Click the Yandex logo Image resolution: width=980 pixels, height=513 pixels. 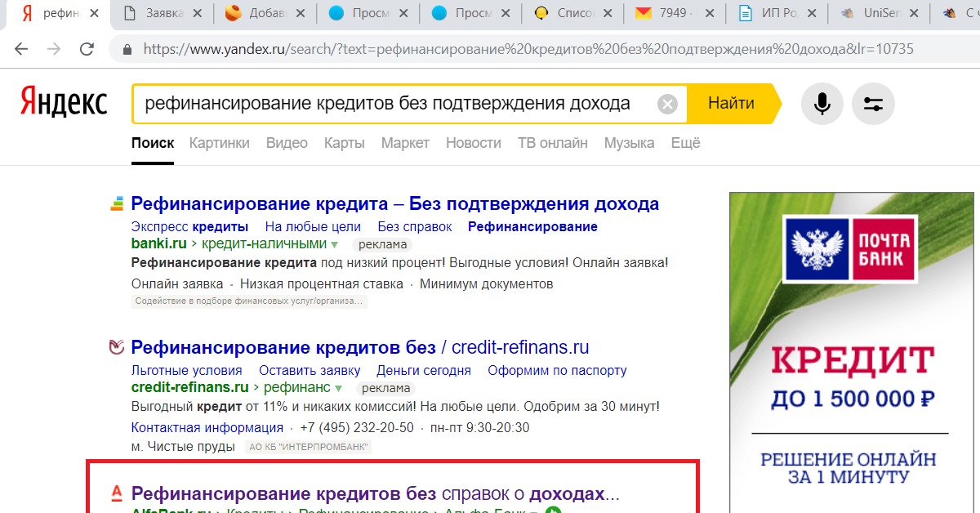pyautogui.click(x=64, y=104)
